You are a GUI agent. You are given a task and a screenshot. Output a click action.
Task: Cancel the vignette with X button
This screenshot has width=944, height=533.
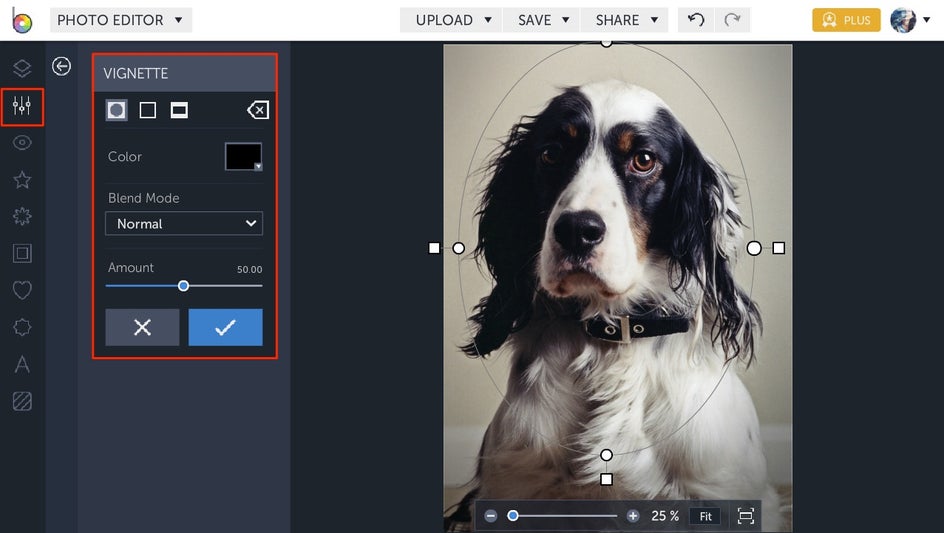[142, 327]
